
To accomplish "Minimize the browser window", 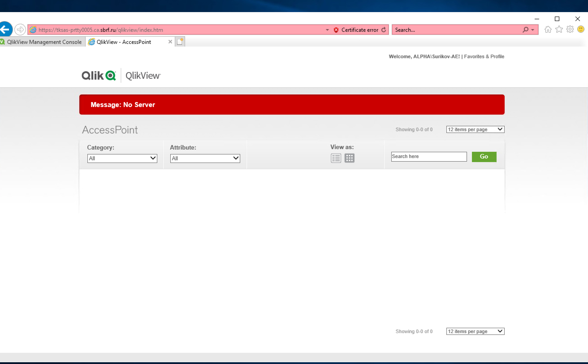I will pyautogui.click(x=537, y=19).
